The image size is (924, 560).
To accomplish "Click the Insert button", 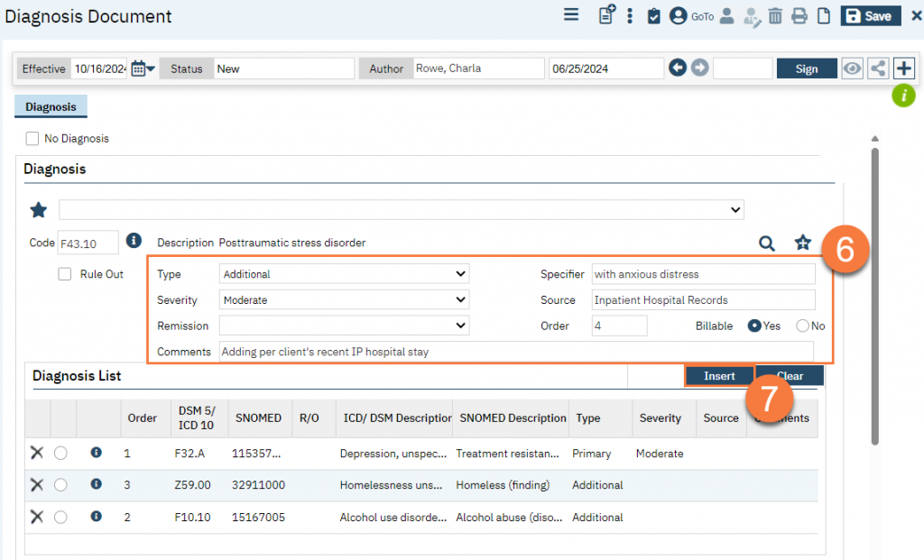I will point(719,376).
